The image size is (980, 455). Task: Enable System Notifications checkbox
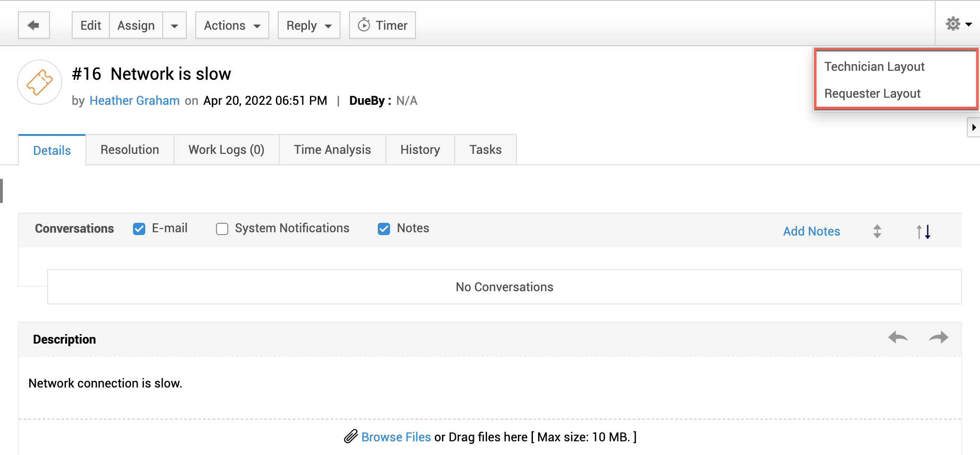coord(222,229)
